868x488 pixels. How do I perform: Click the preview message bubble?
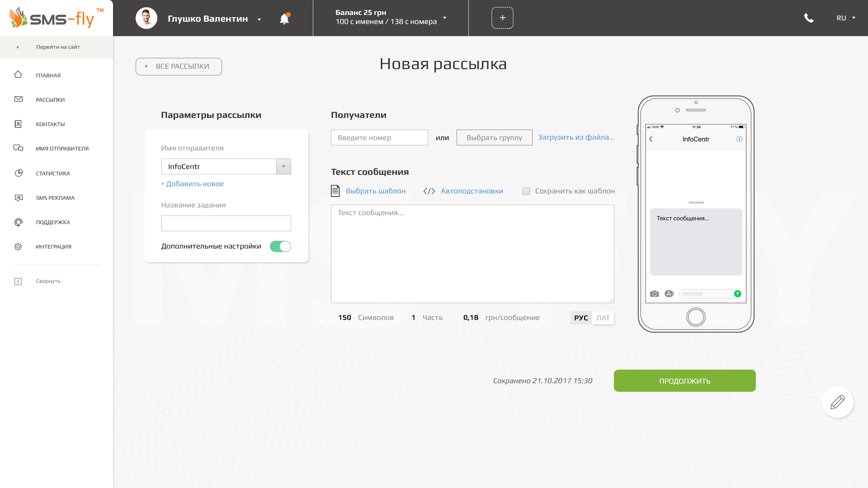(696, 242)
